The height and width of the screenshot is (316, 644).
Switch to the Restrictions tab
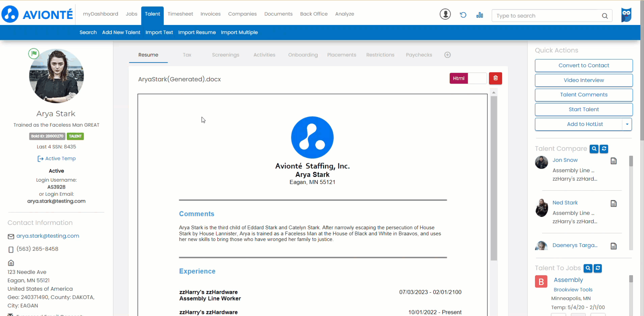380,55
